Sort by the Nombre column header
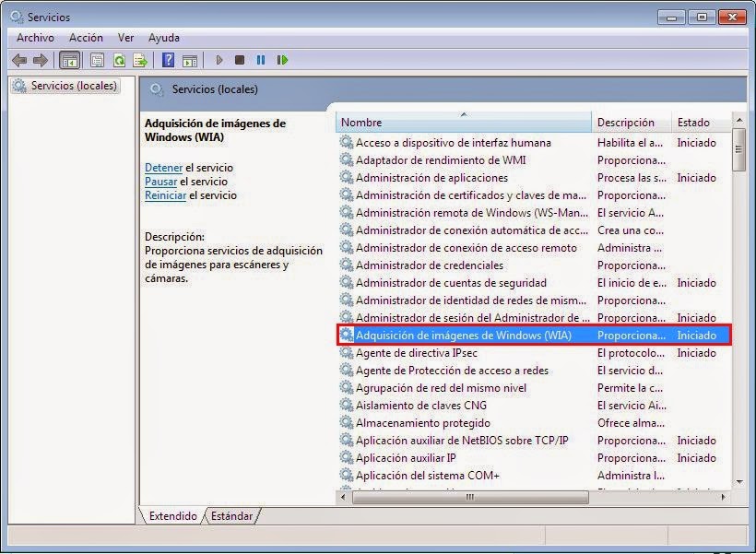The image size is (756, 554). (464, 123)
